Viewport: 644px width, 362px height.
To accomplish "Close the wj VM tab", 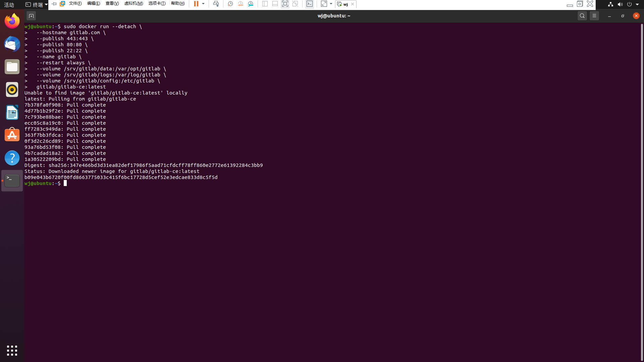I will click(x=353, y=4).
